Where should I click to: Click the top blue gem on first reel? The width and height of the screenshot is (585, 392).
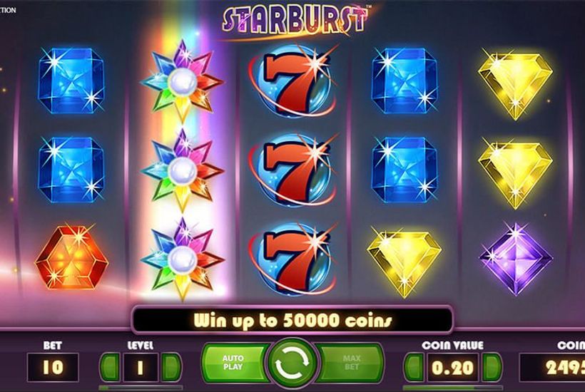pyautogui.click(x=71, y=81)
